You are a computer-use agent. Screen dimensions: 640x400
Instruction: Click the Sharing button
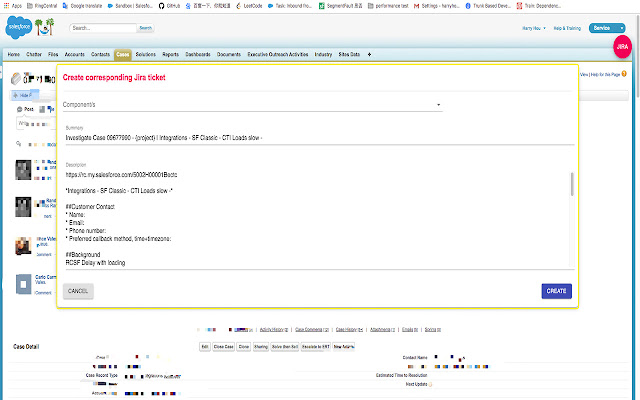coord(261,347)
